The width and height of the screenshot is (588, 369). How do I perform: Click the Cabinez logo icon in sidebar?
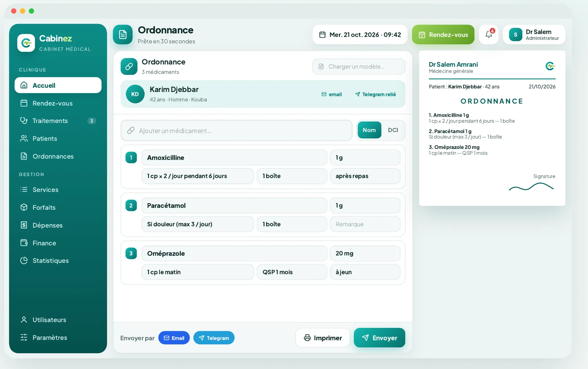coord(26,43)
